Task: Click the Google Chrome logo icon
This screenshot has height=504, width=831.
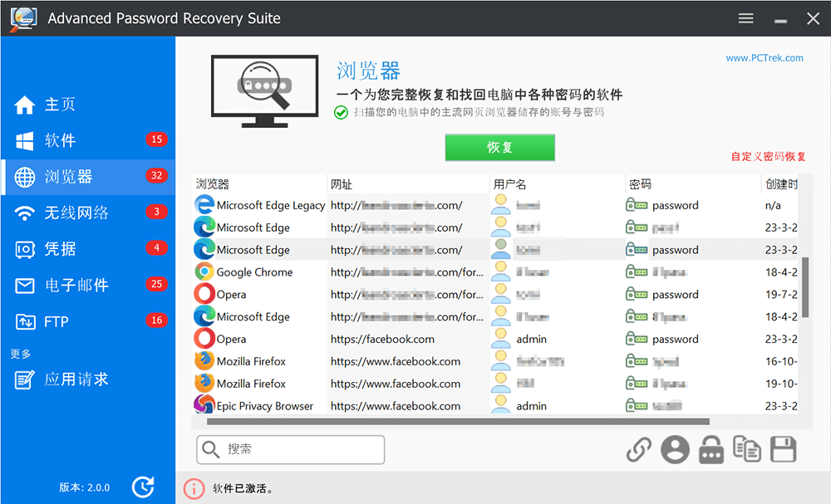Action: pos(204,272)
